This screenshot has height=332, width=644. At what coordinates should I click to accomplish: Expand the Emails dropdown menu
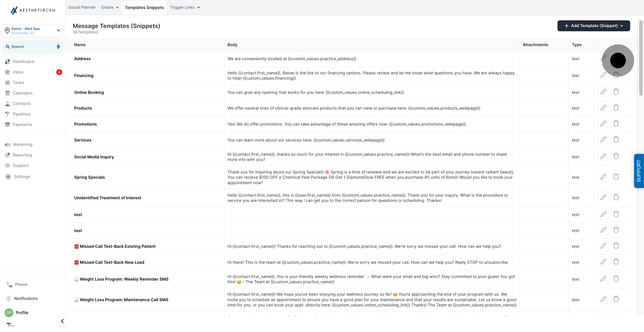pos(110,7)
